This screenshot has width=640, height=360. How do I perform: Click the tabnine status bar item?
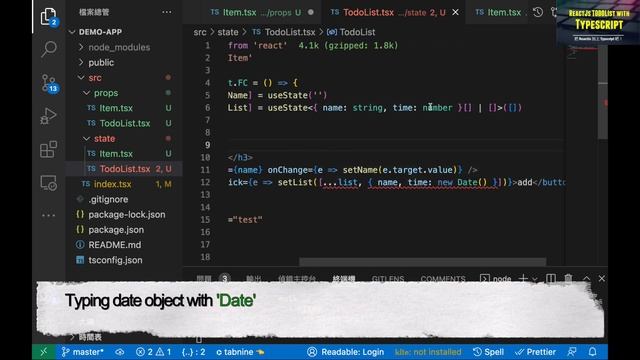240,352
